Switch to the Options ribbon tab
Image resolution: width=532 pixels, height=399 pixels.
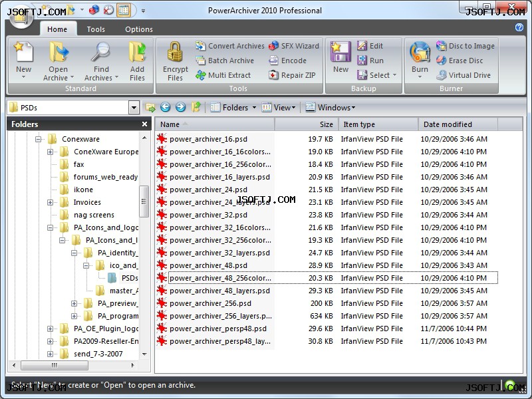point(139,29)
